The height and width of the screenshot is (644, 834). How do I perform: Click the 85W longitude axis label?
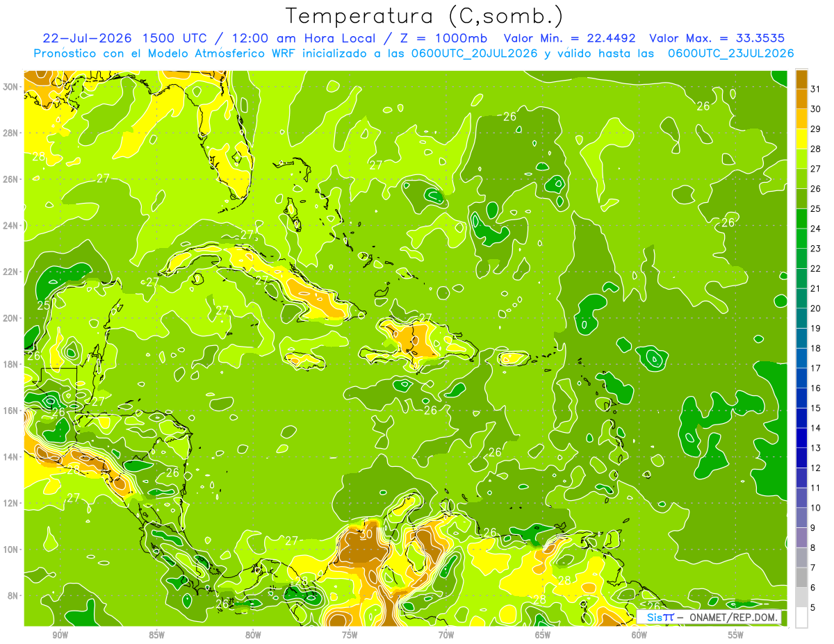[x=156, y=635]
